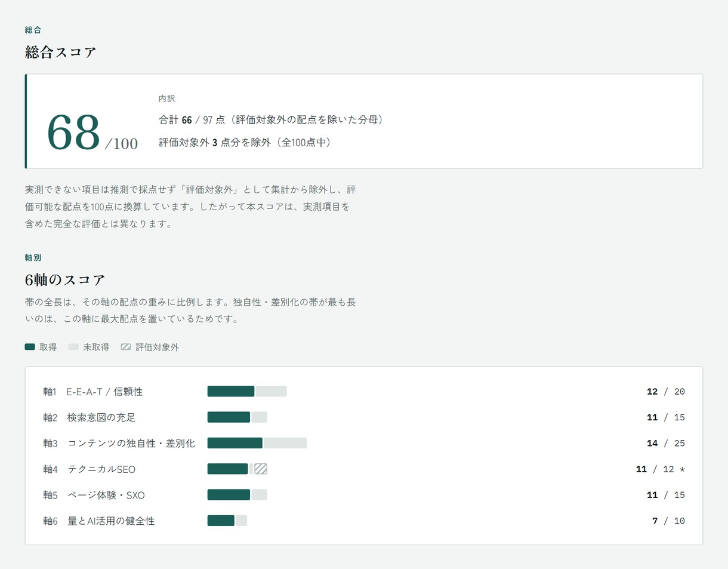Click the 11 / 15 value for 検索意図の充足

point(666,418)
